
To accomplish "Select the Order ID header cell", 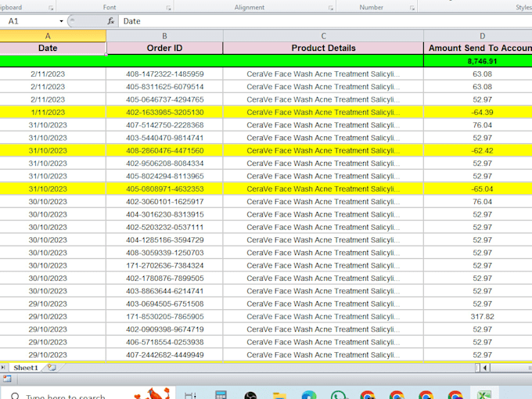I will pos(164,48).
